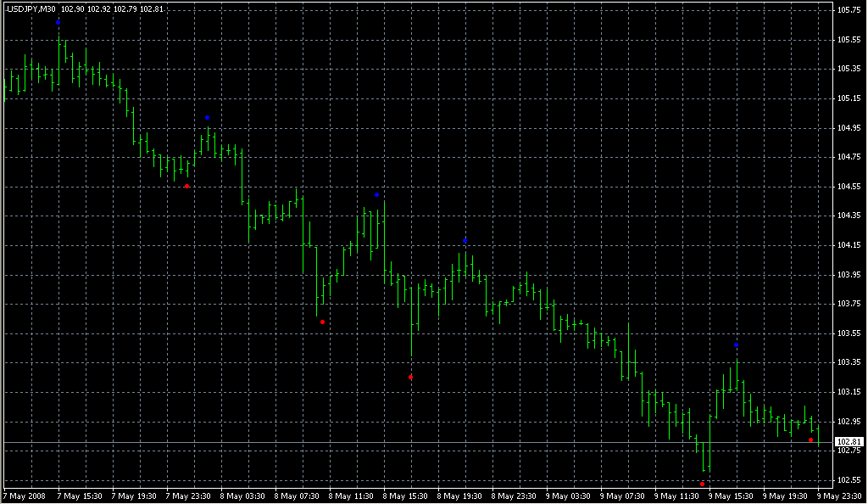This screenshot has height=504, width=868.
Task: Click the highest blue dot near 105.65
Action: click(x=58, y=23)
